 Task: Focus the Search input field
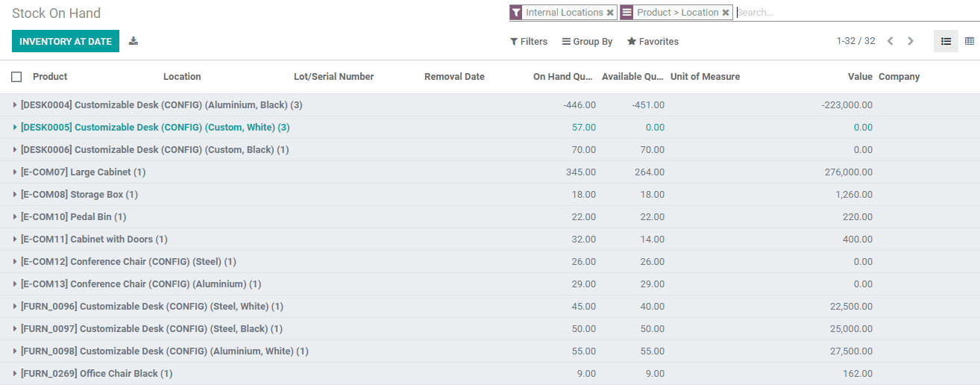tap(856, 13)
